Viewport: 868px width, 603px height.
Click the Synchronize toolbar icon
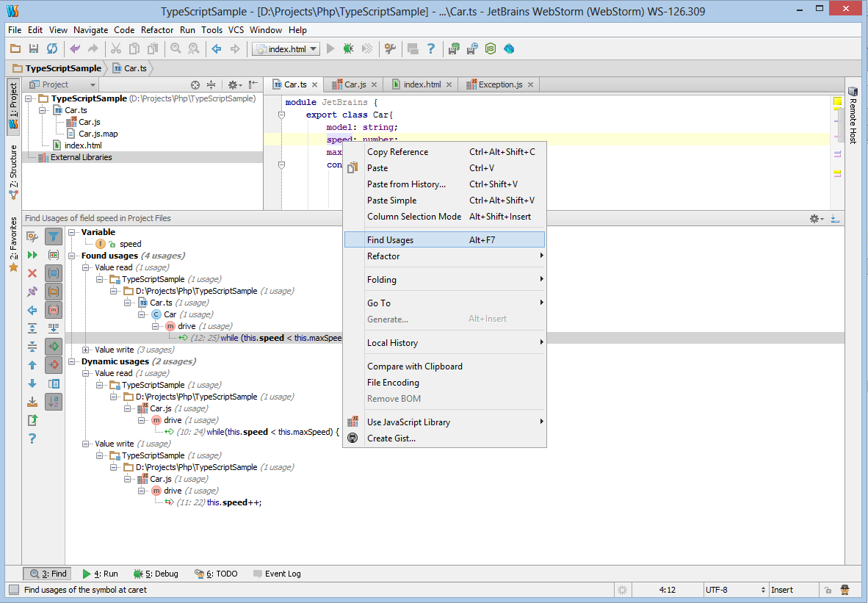(52, 48)
